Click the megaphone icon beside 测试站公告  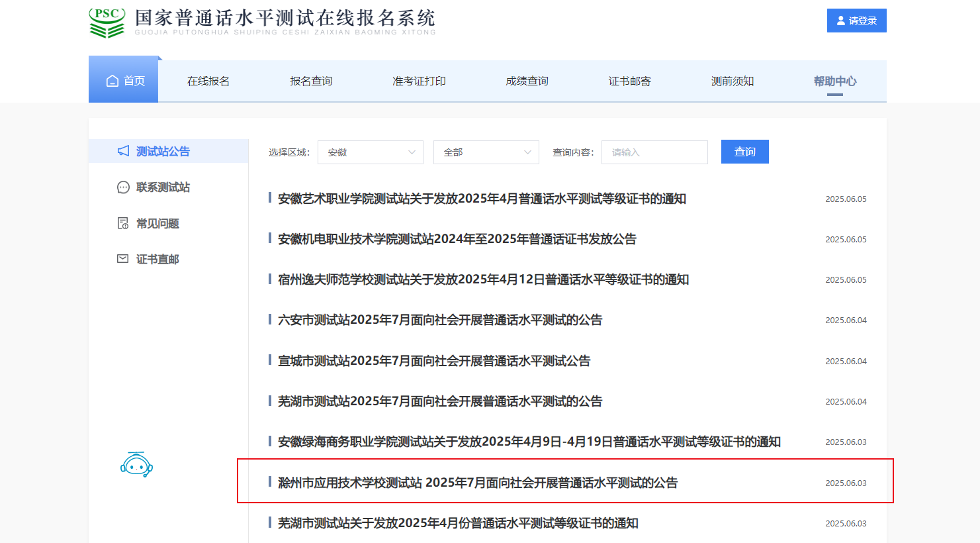point(123,151)
